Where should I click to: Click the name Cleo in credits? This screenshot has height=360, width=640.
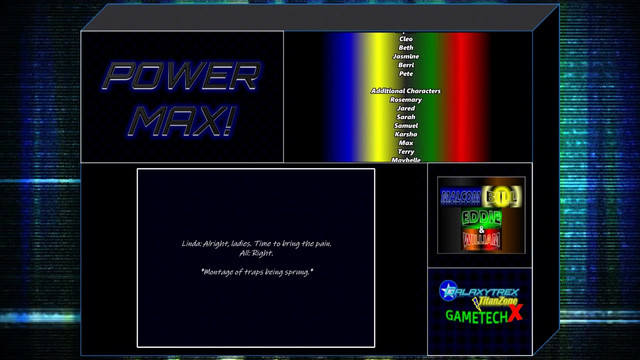click(x=406, y=39)
